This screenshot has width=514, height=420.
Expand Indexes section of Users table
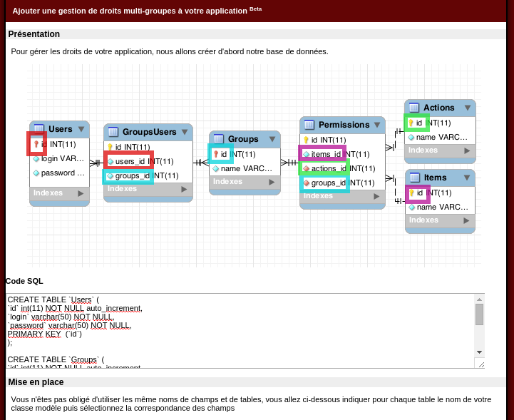point(81,193)
